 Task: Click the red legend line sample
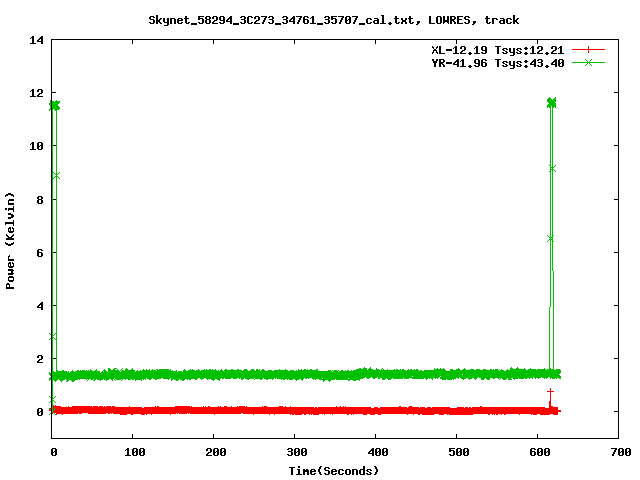(588, 50)
